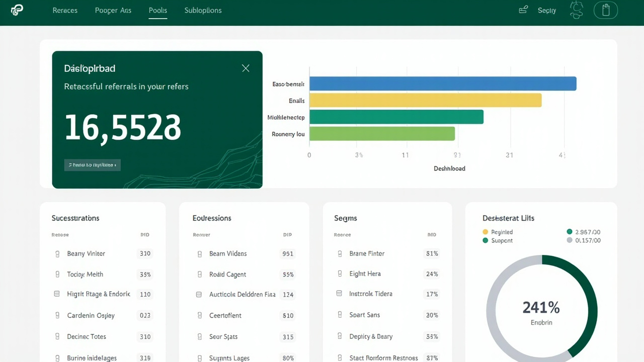Screen dimensions: 644x362
Task: Click the 0.157/00 legend value
Action: [x=584, y=241]
